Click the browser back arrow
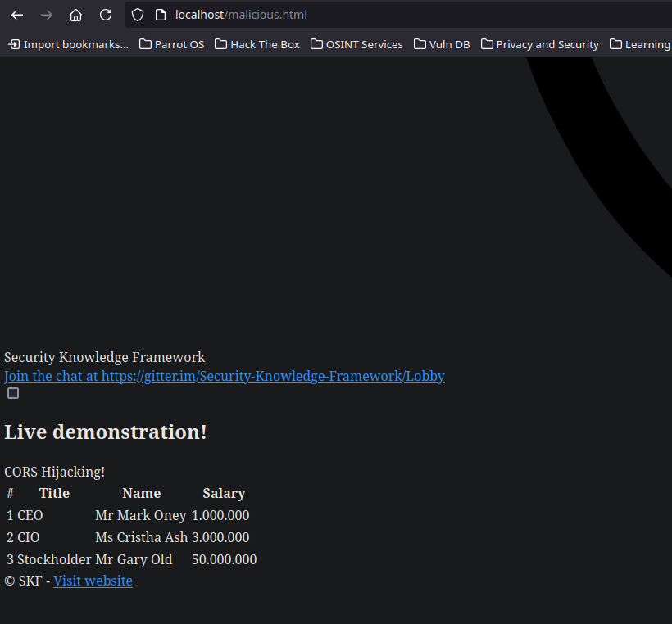The height and width of the screenshot is (624, 672). click(x=17, y=15)
